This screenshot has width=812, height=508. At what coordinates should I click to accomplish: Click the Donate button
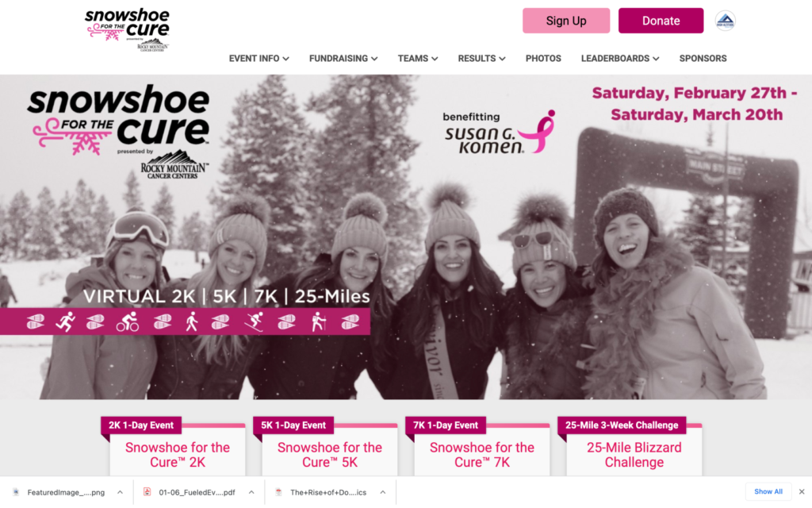point(661,21)
